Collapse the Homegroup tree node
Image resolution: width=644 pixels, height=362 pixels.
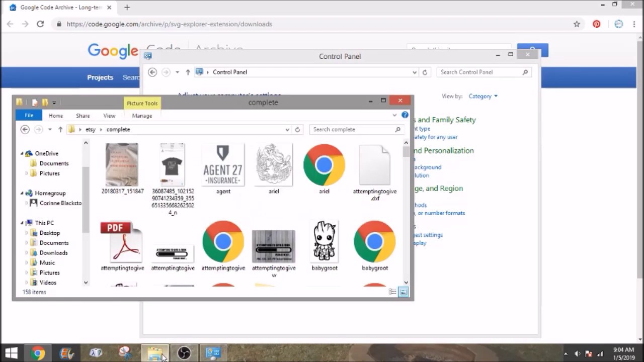pyautogui.click(x=22, y=193)
